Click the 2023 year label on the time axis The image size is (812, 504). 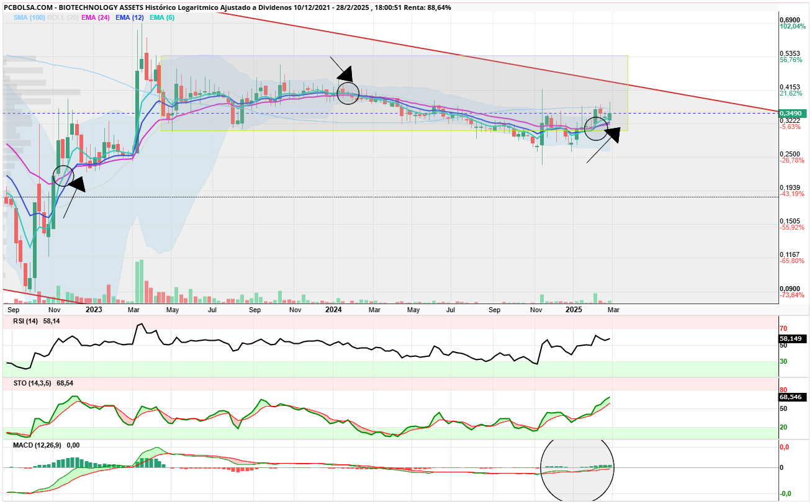click(x=94, y=309)
